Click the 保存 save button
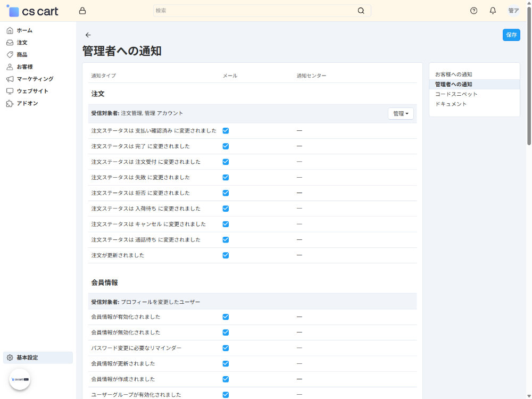The width and height of the screenshot is (532, 399). pos(511,35)
